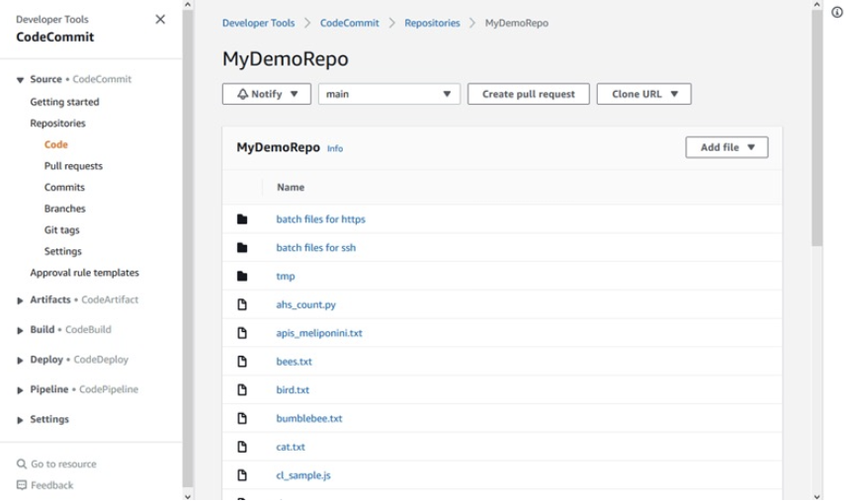Click Create pull request button

(528, 94)
